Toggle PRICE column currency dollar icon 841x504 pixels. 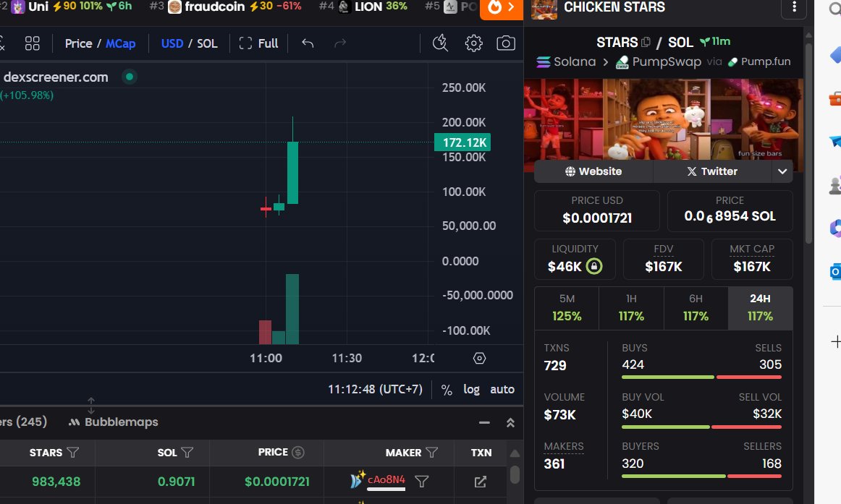(x=298, y=453)
